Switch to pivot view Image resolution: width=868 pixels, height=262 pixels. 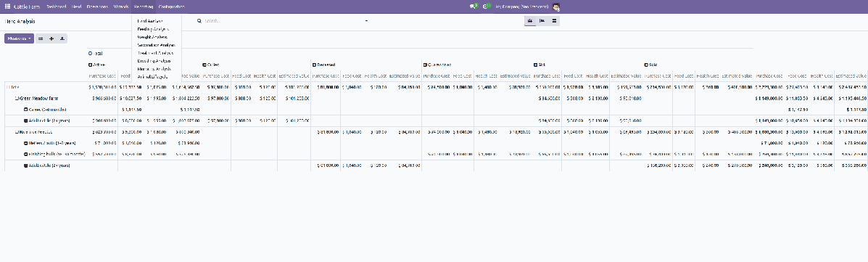pos(530,21)
